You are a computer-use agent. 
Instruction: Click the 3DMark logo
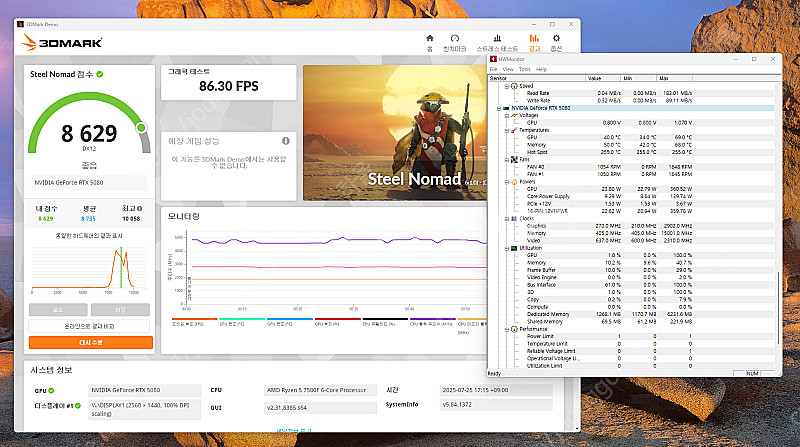(62, 42)
